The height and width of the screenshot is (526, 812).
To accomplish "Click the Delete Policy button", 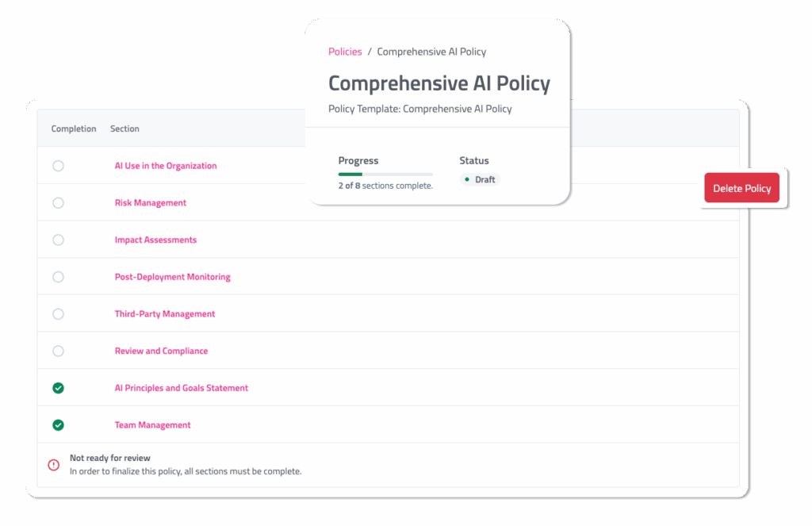I will [x=741, y=188].
